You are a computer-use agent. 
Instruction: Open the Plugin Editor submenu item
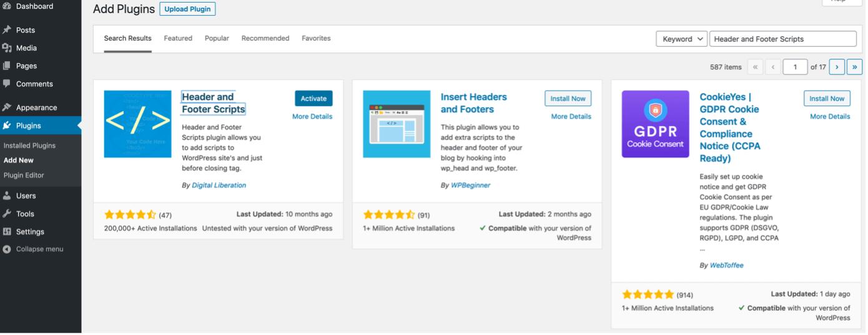24,175
